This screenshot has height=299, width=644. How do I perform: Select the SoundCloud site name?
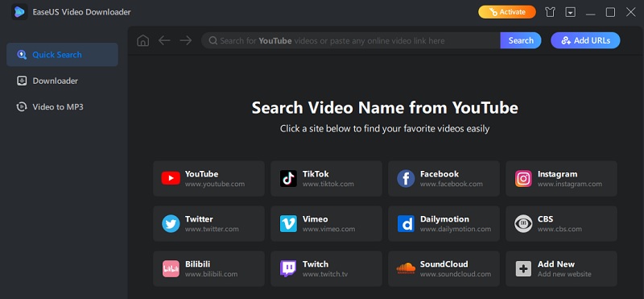444,264
